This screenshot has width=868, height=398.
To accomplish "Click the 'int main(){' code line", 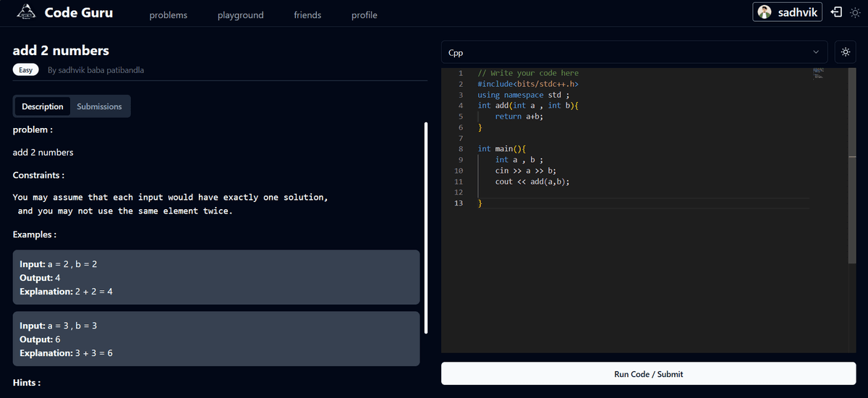I will (x=501, y=149).
